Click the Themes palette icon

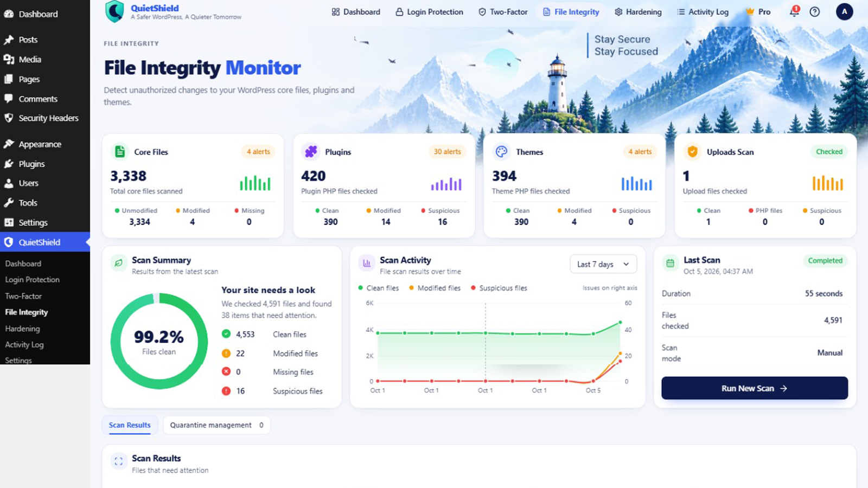tap(502, 152)
